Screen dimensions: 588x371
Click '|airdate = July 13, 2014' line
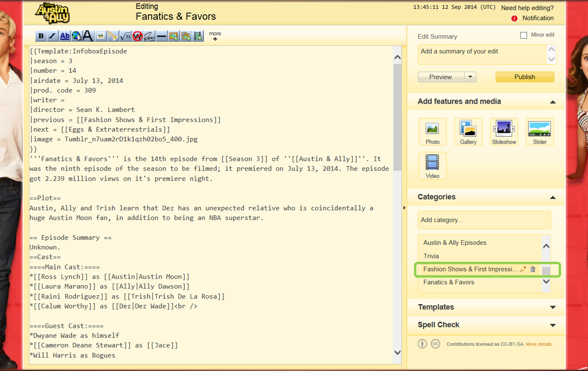tap(77, 81)
